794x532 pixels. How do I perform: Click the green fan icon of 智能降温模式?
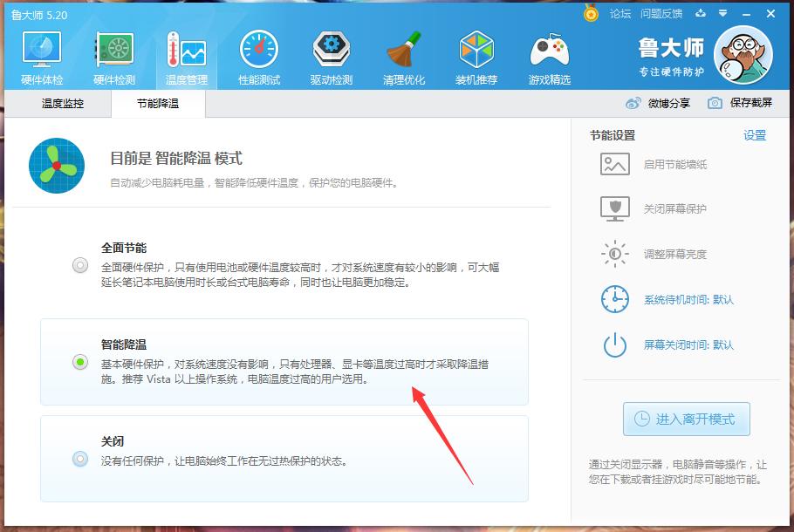coord(57,166)
